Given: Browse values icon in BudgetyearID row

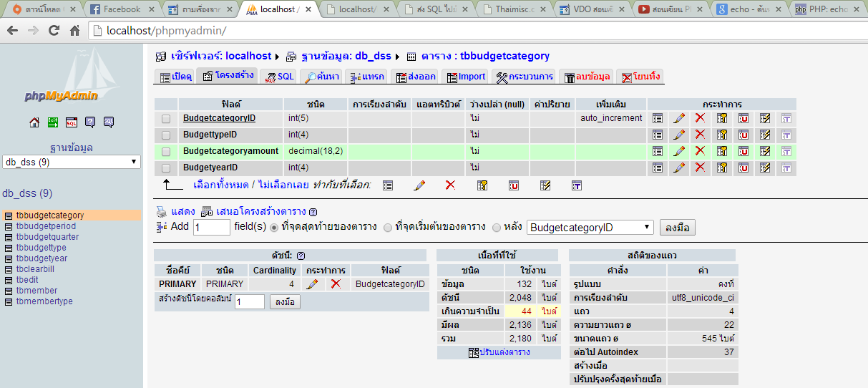Looking at the screenshot, I should 658,168.
